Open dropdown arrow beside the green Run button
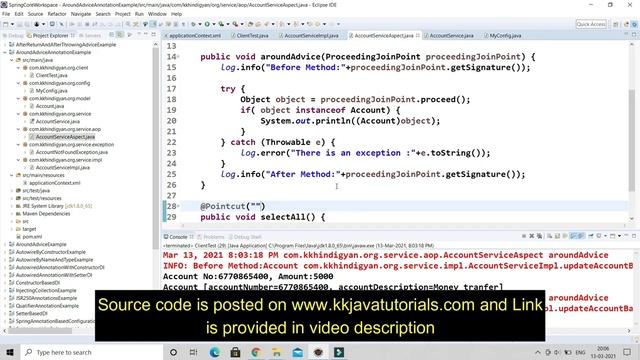The image size is (640, 360). pyautogui.click(x=214, y=24)
